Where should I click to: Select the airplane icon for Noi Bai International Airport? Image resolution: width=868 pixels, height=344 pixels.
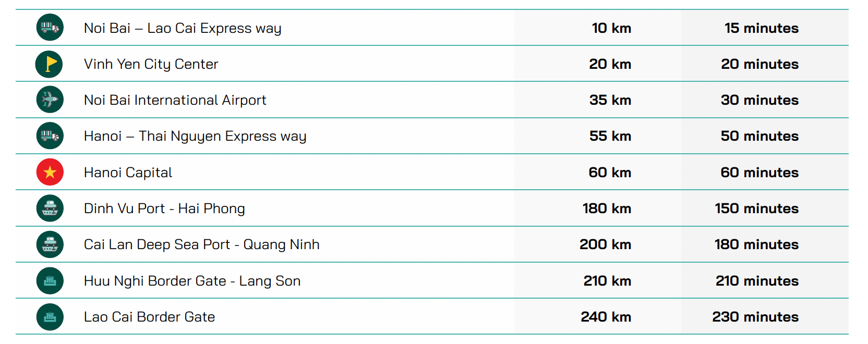[50, 100]
